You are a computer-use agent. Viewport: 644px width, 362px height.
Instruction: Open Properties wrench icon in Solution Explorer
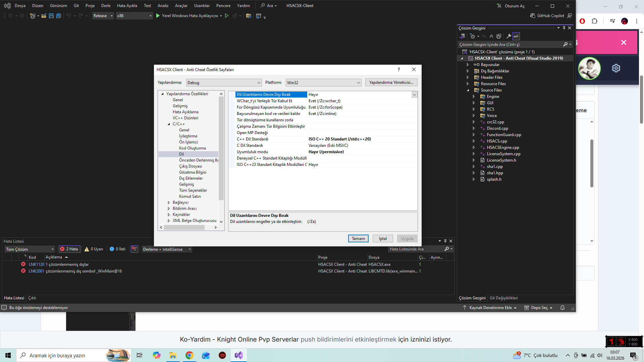pos(509,36)
